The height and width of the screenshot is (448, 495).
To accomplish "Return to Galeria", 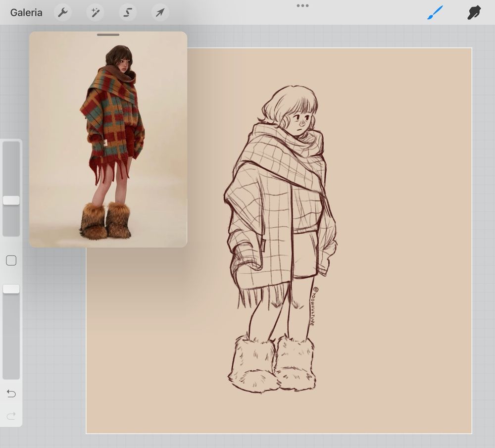I will [x=26, y=12].
